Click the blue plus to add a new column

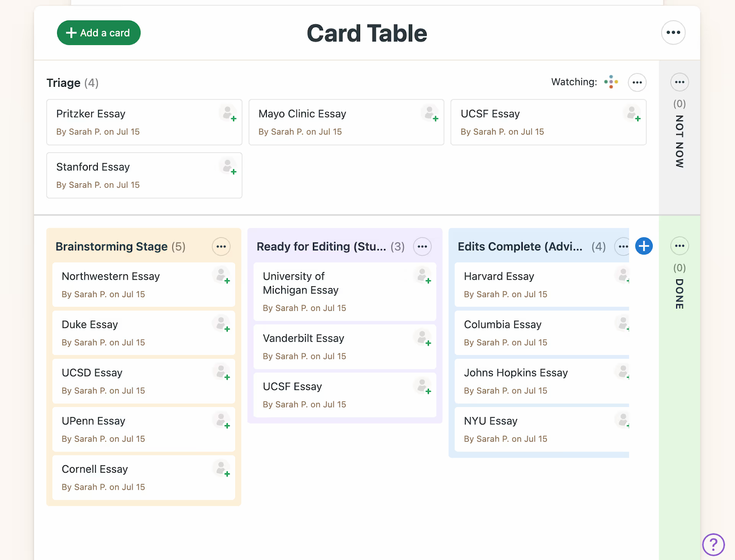coord(644,246)
